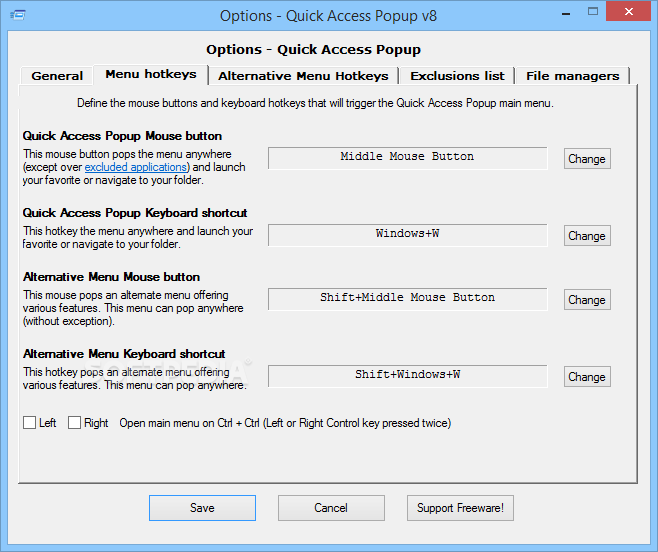The image size is (658, 552).
Task: Click the 'Alternative Menu Mouse button' heading
Action: pos(111,277)
